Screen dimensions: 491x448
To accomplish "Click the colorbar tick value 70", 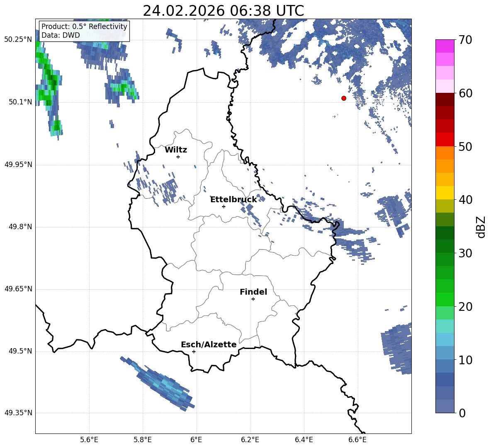I will (x=465, y=40).
